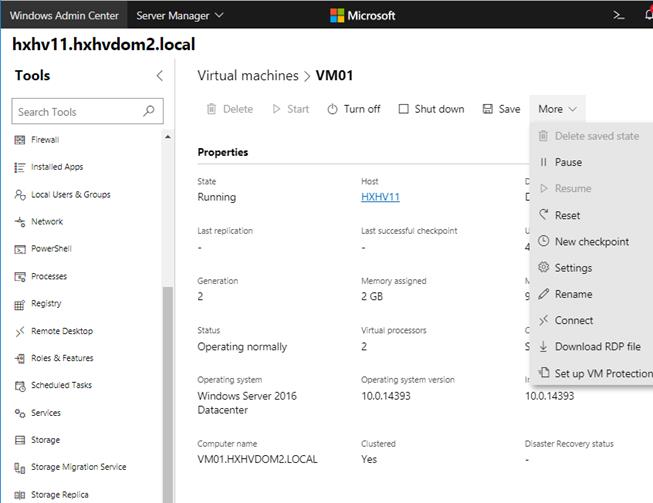
Task: Click the Shut down square icon
Action: (x=404, y=109)
